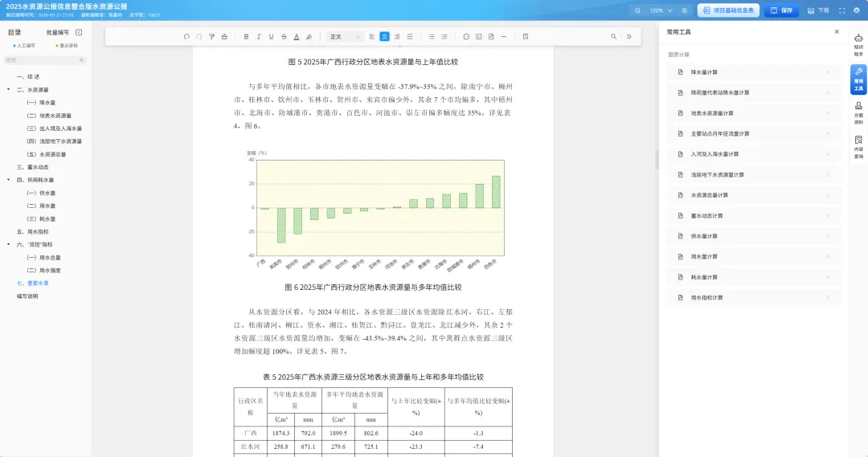Open (四) 浅层地下水资源量 outline entry
This screenshot has height=457, width=868.
pos(55,141)
